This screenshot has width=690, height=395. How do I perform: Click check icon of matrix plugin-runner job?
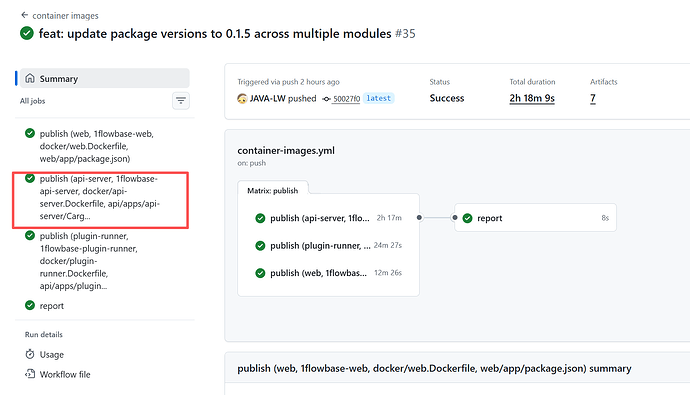(261, 245)
